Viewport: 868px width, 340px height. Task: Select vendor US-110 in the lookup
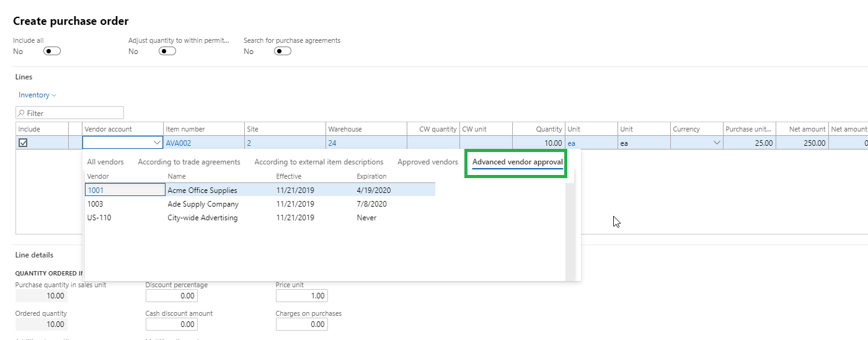coord(99,218)
